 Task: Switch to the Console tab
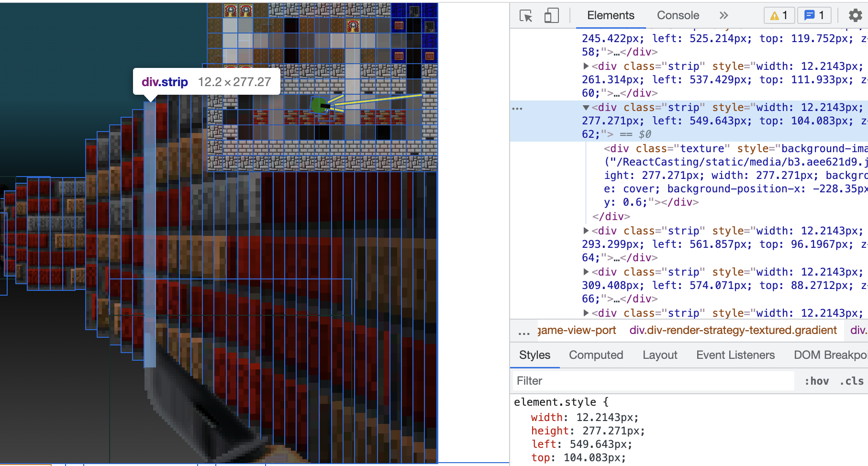pyautogui.click(x=678, y=15)
